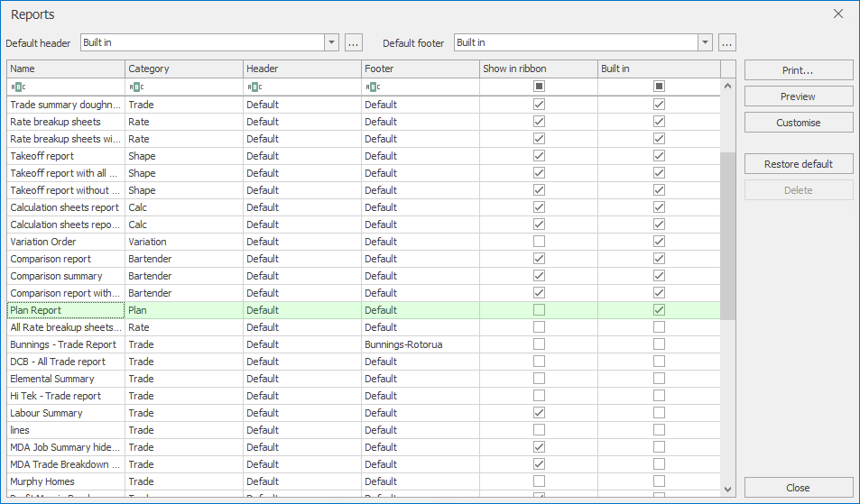Click the Header column filter icon

(x=254, y=87)
